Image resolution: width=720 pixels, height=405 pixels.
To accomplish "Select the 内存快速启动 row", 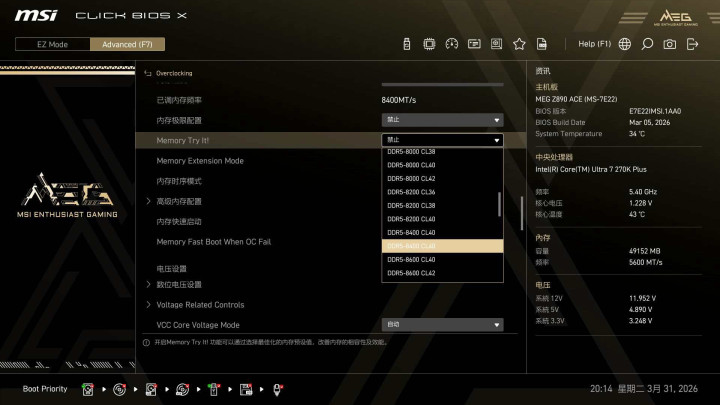I will (331, 221).
